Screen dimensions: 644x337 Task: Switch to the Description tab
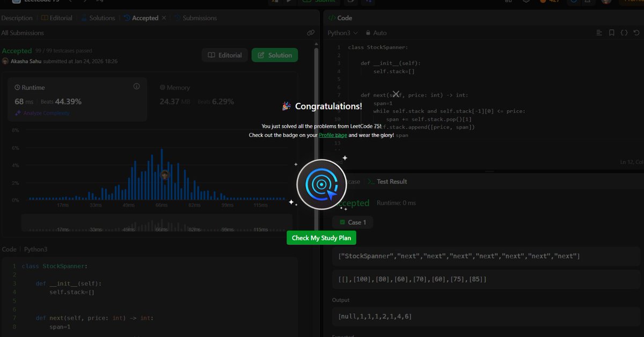17,18
